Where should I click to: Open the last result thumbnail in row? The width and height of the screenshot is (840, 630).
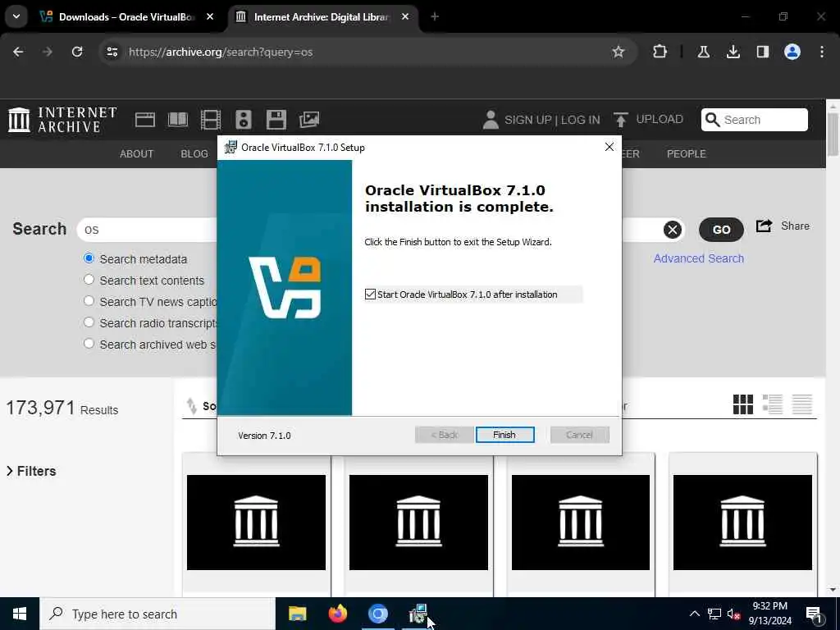tap(742, 523)
